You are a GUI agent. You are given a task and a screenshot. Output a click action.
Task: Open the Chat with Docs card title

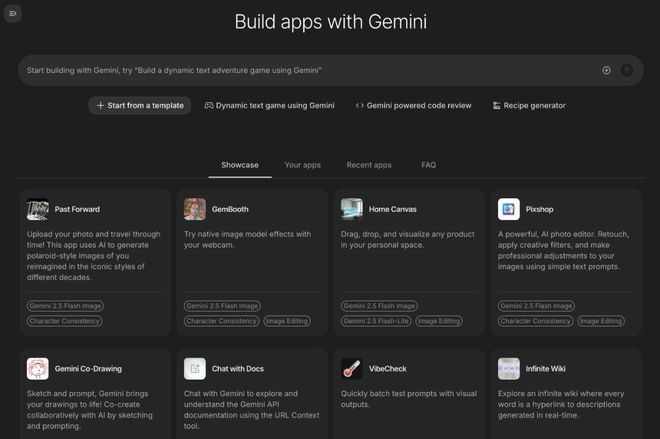pyautogui.click(x=237, y=369)
